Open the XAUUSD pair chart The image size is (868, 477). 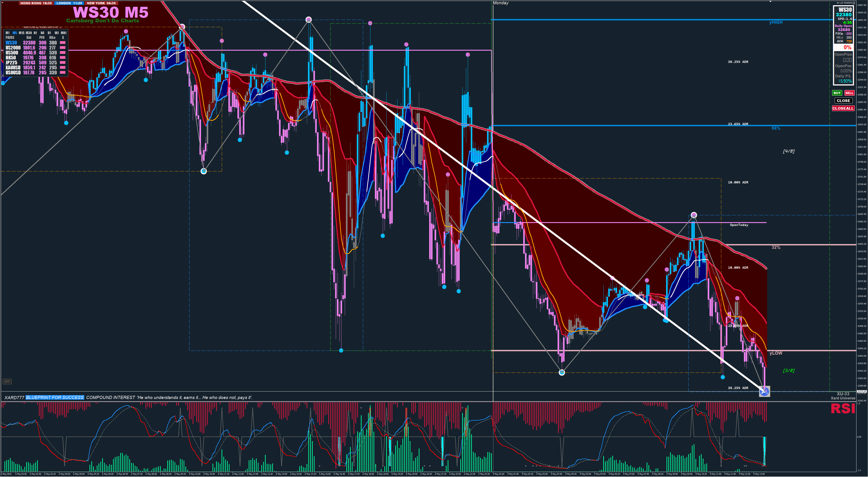point(13,68)
